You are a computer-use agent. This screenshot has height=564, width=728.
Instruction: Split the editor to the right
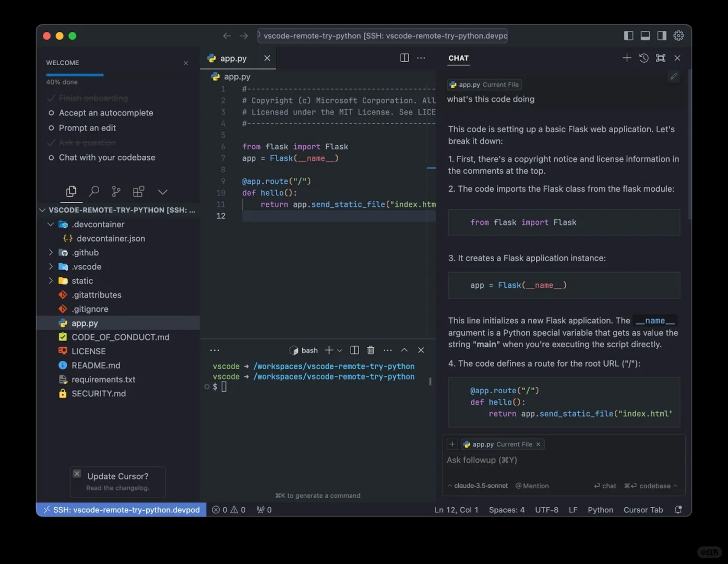(404, 58)
